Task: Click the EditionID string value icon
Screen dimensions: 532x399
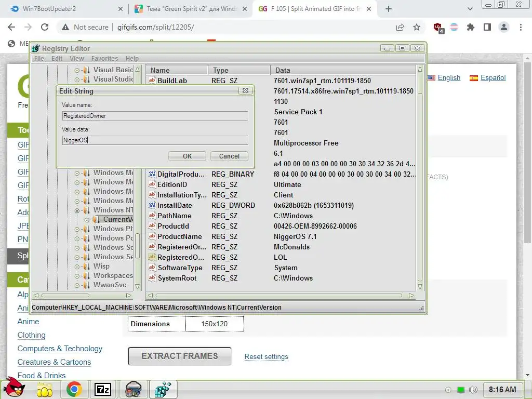Action: point(152,184)
